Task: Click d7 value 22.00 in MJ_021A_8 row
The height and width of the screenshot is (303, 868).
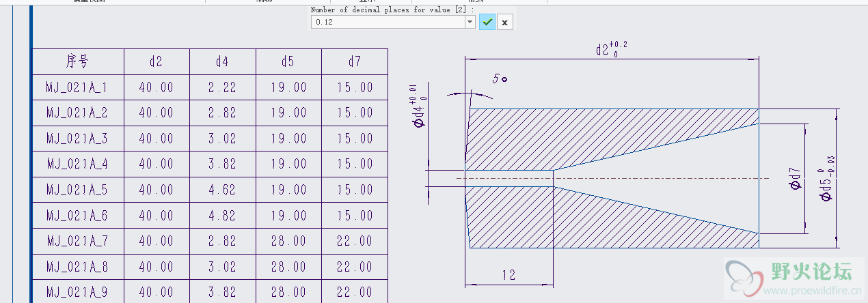Action: 355,267
